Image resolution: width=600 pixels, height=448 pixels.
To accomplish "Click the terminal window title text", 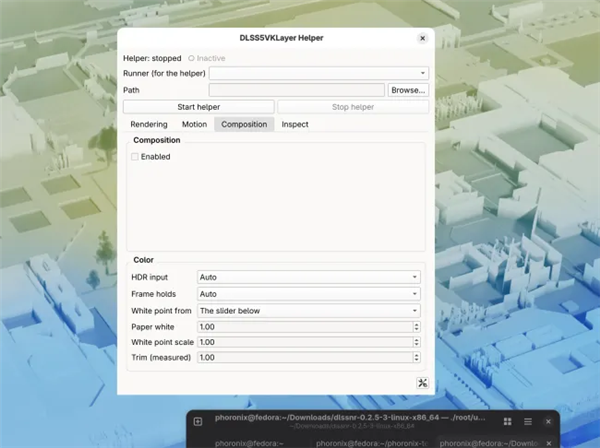I will [x=350, y=418].
